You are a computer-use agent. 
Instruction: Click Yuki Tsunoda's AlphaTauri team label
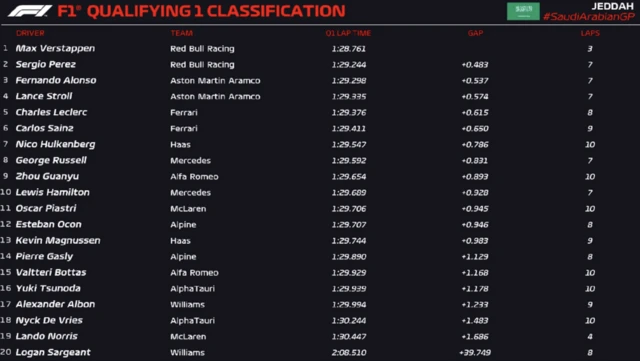[x=192, y=288]
